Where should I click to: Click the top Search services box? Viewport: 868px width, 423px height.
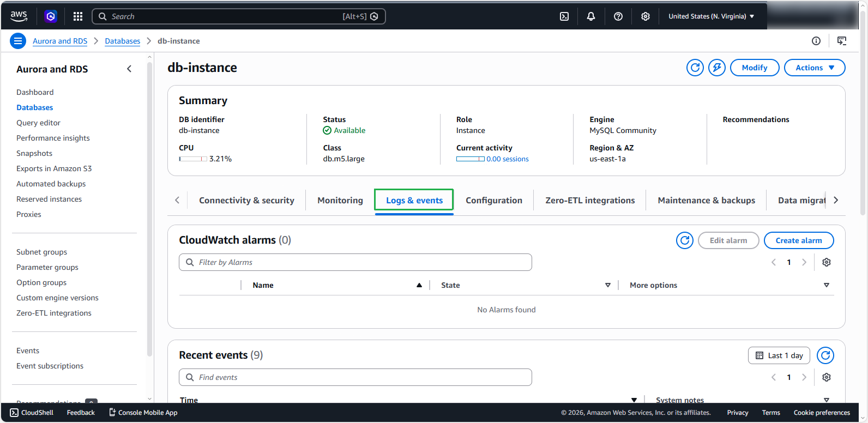pyautogui.click(x=239, y=16)
